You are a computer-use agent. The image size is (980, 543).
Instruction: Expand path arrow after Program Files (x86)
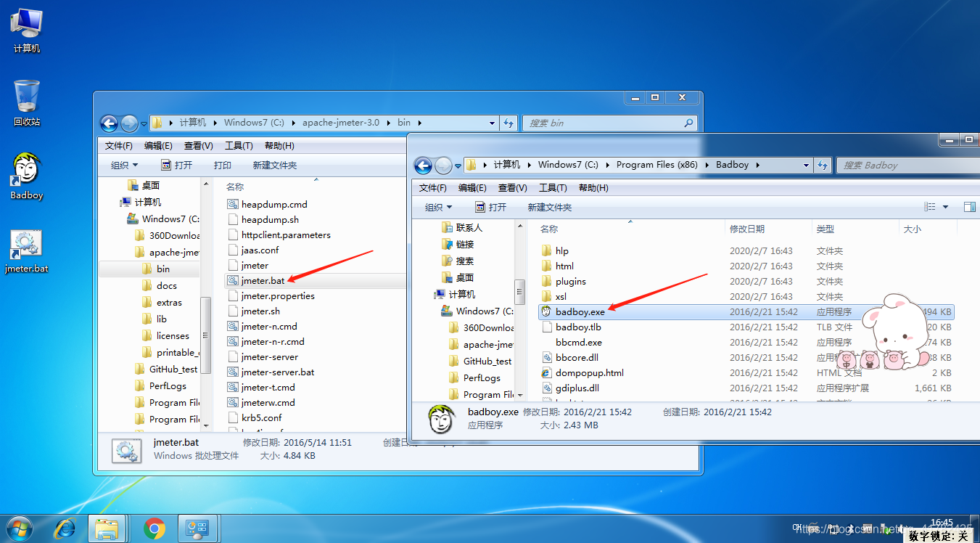706,165
